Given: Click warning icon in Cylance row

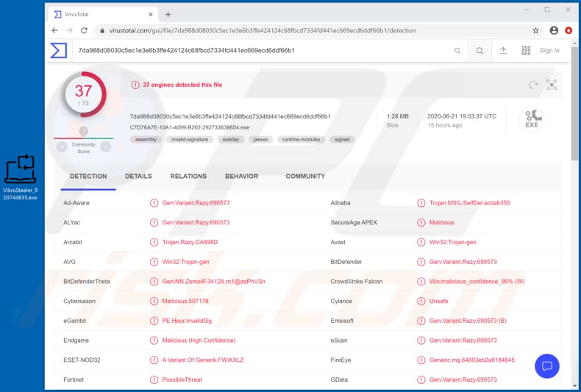Looking at the screenshot, I should point(421,302).
